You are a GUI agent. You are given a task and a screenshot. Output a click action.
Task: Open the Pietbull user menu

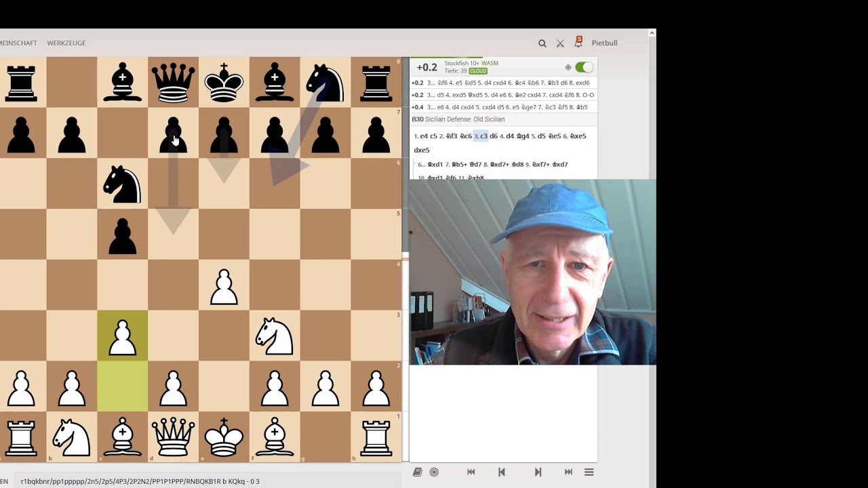pos(604,43)
